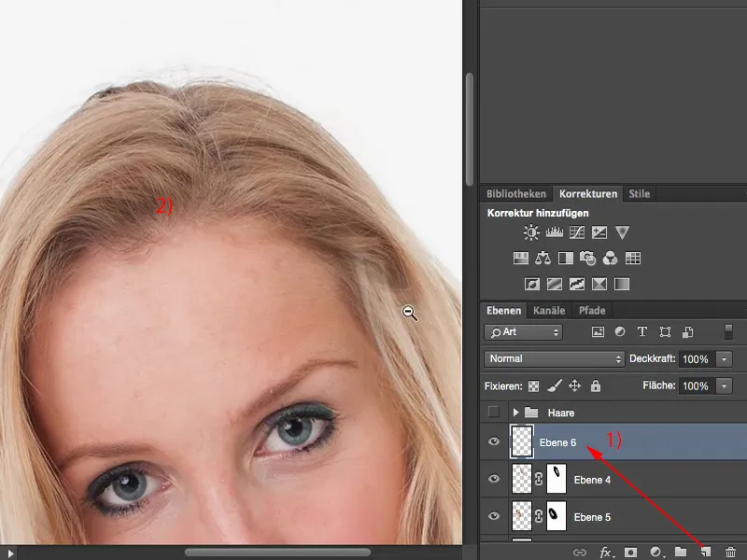Image resolution: width=747 pixels, height=560 pixels.
Task: Open the Normal blend mode dropdown
Action: coord(554,358)
